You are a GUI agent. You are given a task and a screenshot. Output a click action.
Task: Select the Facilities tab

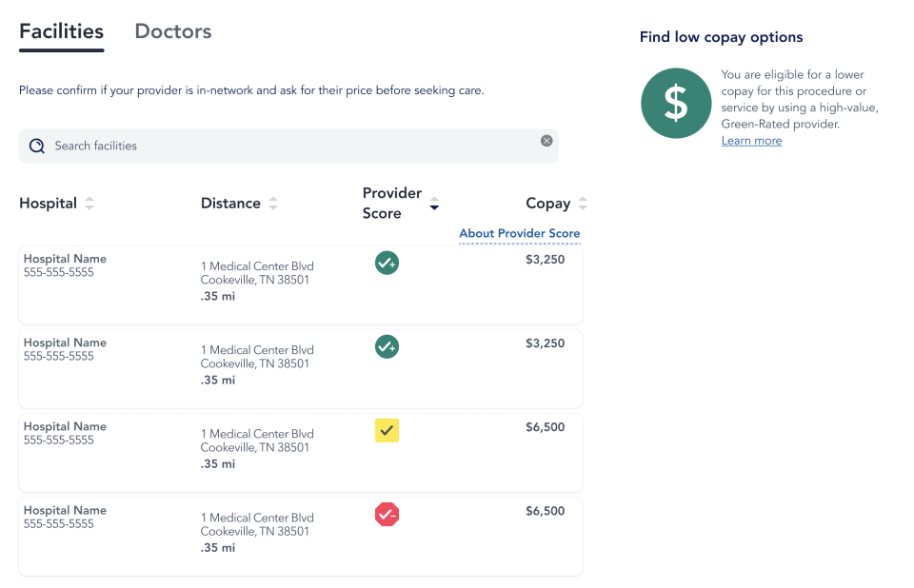coord(60,30)
